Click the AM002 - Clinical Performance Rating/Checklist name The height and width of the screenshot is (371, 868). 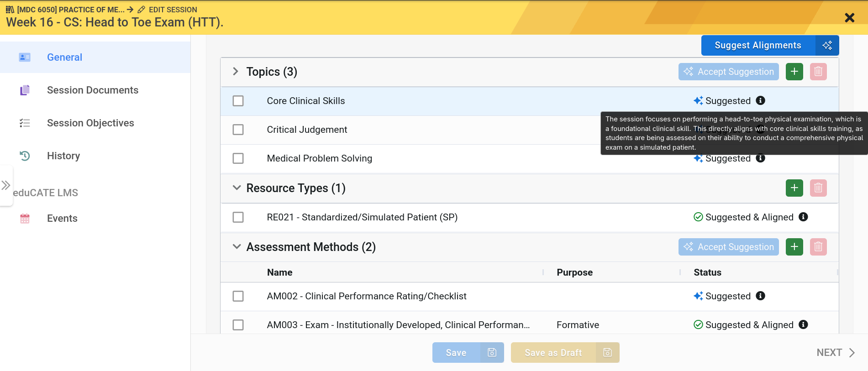point(367,296)
